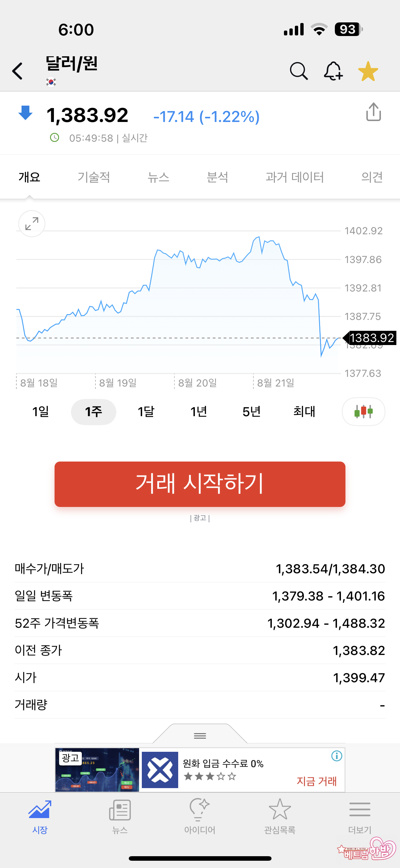400x868 pixels.
Task: Select the 1달 chart range
Action: point(146,411)
